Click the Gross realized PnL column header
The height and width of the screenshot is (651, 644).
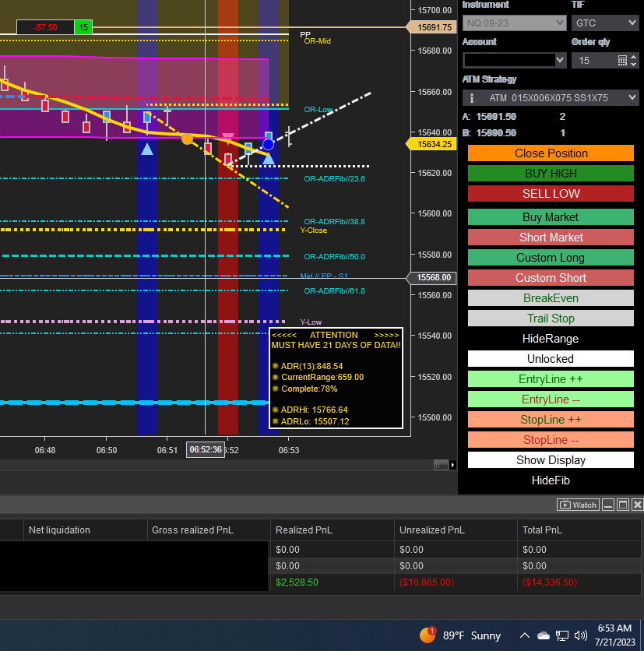click(x=209, y=530)
